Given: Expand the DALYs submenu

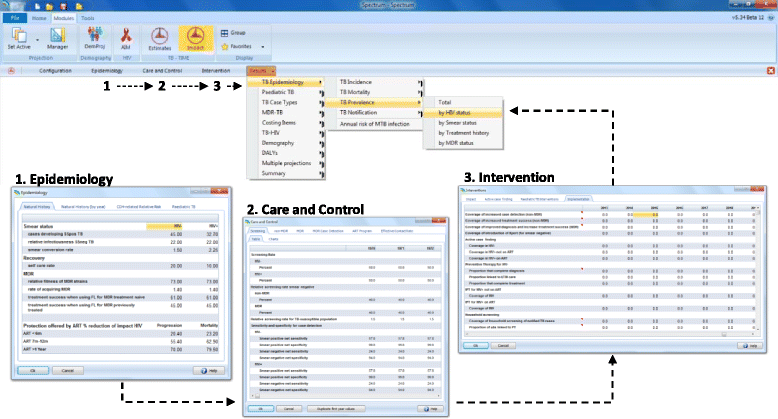Looking at the screenshot, I should tap(286, 153).
